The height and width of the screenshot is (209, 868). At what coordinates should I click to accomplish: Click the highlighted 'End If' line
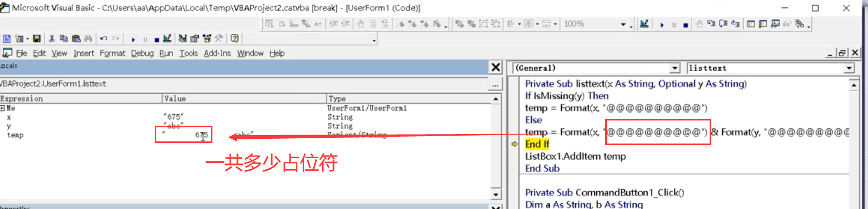coord(537,144)
